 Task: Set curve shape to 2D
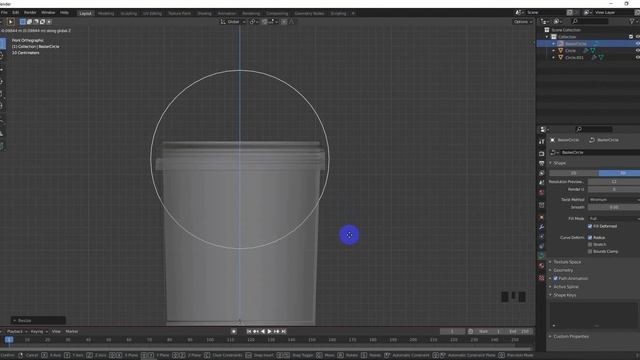click(x=573, y=173)
